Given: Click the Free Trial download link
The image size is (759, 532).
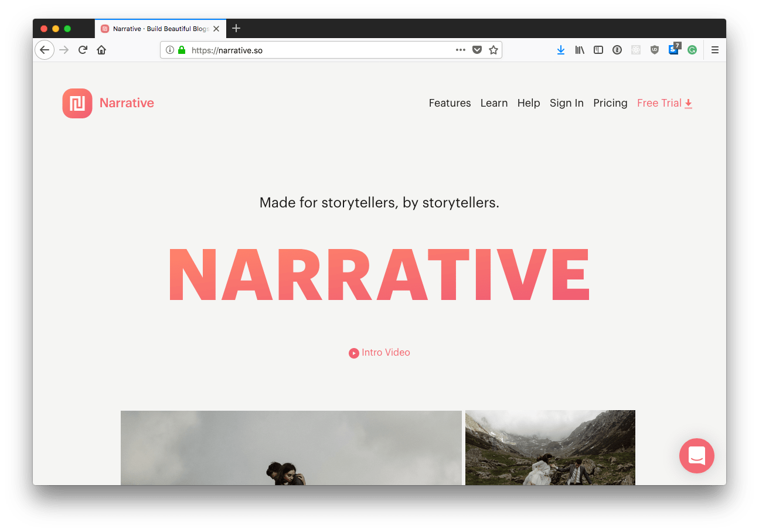Looking at the screenshot, I should (665, 103).
